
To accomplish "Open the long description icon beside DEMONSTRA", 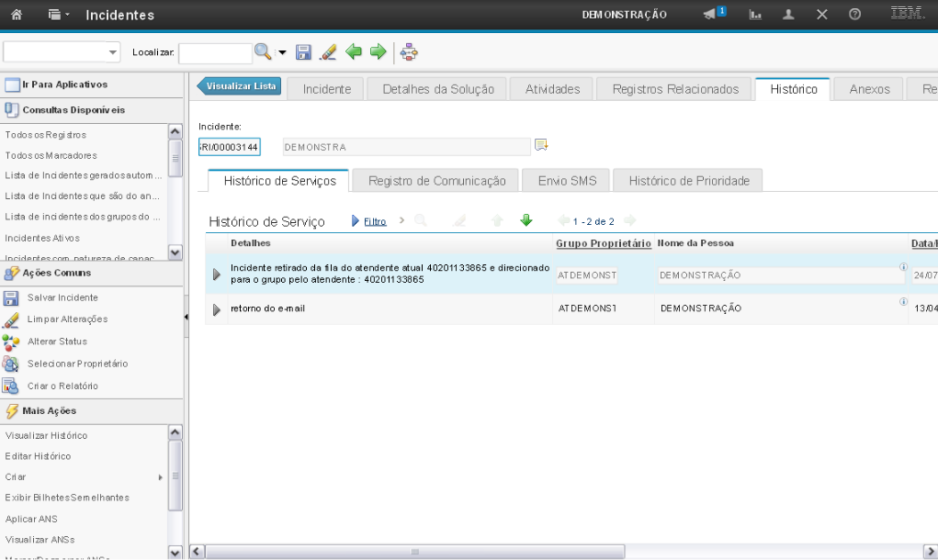I will [x=541, y=145].
